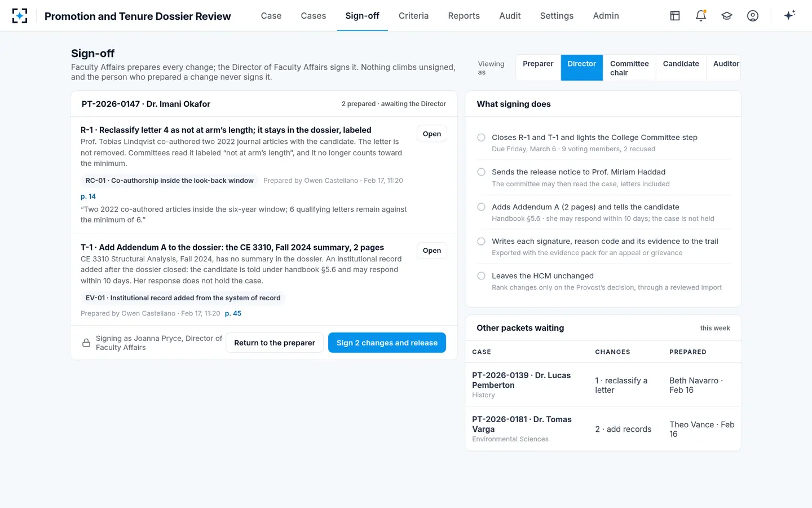Switch viewing role to Director

point(582,68)
